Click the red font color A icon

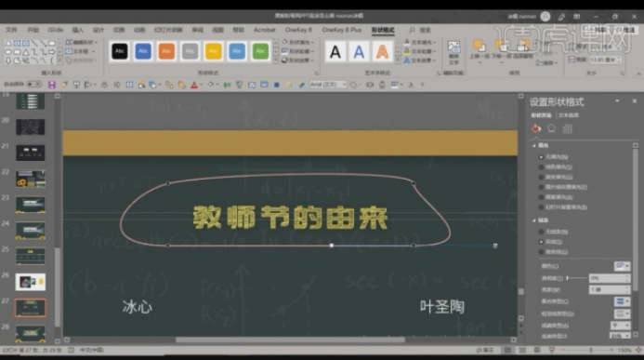click(x=194, y=85)
